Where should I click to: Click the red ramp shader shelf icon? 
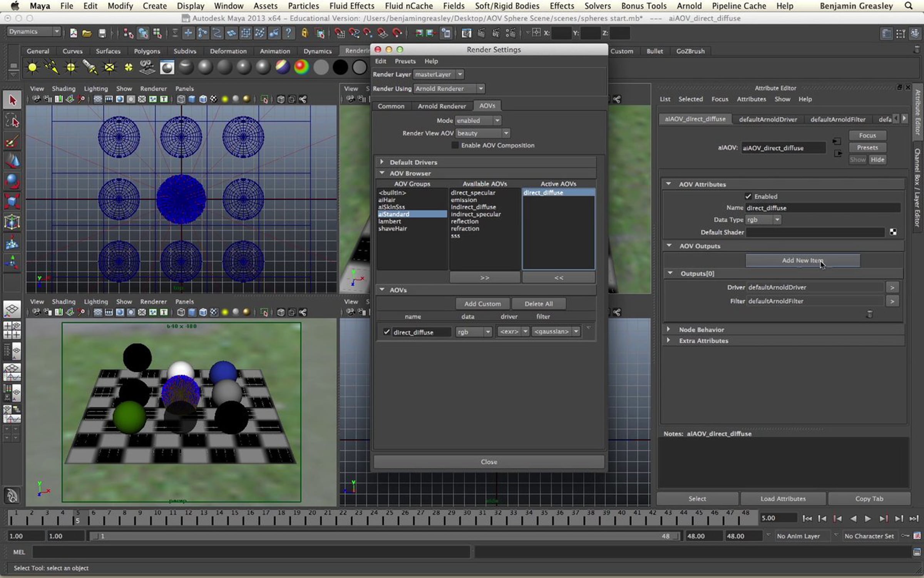pos(301,67)
